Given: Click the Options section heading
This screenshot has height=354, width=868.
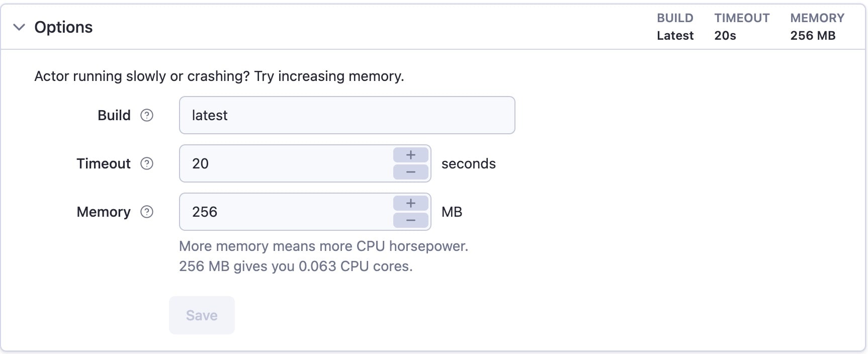Looking at the screenshot, I should [63, 27].
